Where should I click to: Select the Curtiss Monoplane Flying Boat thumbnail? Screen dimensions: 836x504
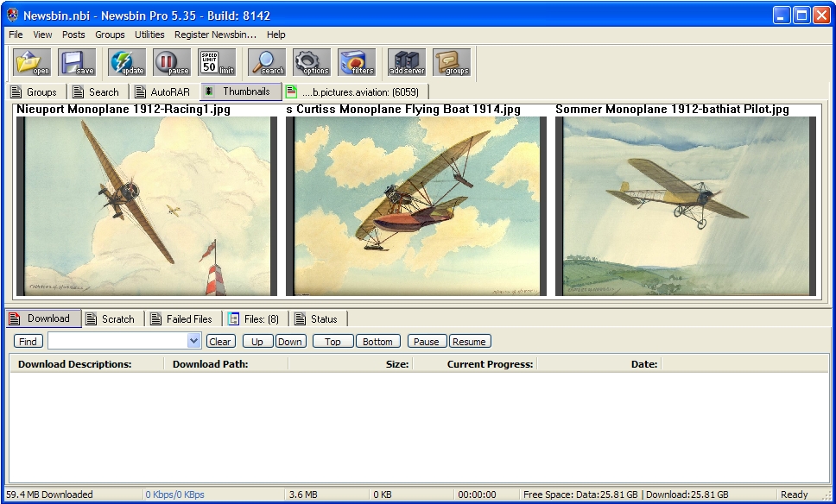416,205
